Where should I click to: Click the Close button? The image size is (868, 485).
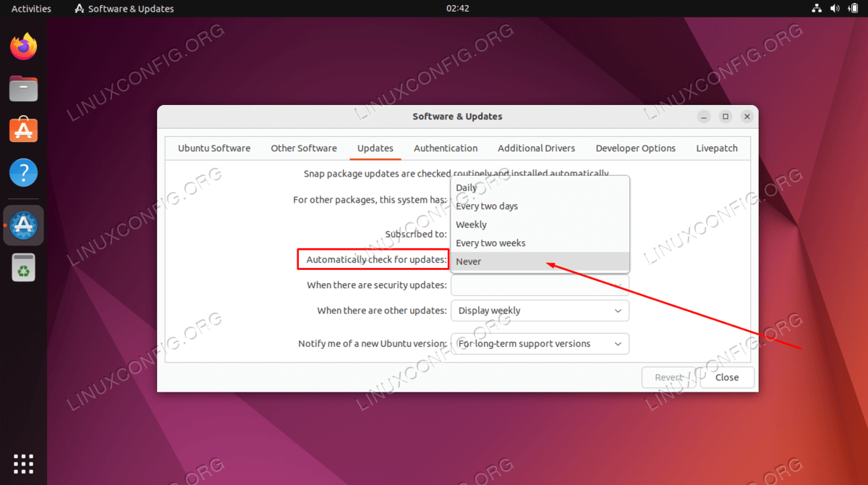(x=727, y=377)
